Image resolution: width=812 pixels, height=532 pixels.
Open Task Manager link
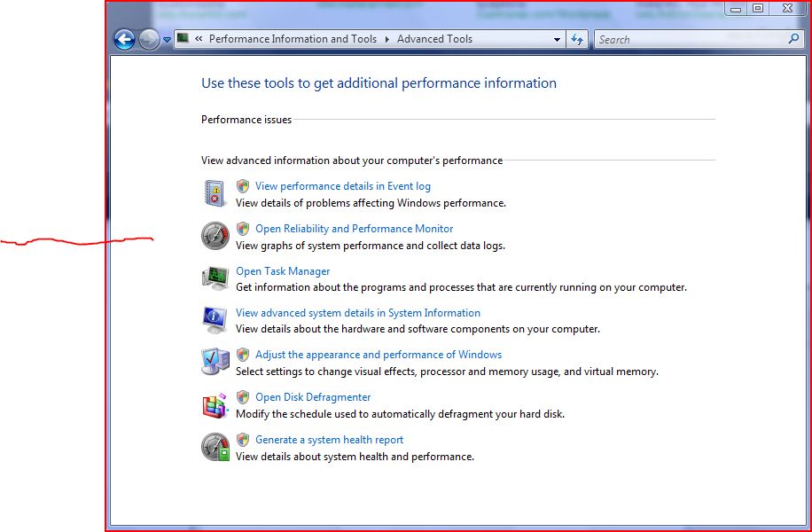tap(283, 271)
